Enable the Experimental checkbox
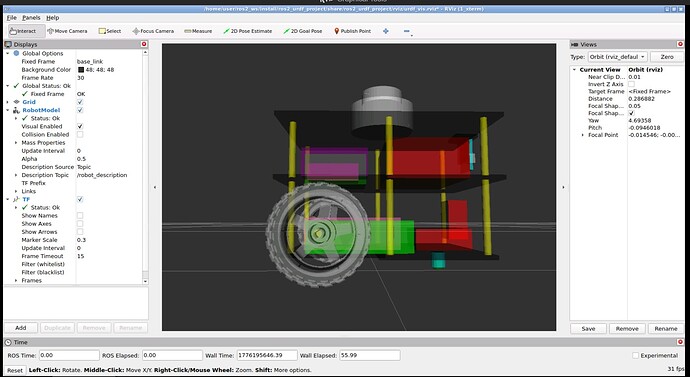This screenshot has width=690, height=377. [x=635, y=355]
